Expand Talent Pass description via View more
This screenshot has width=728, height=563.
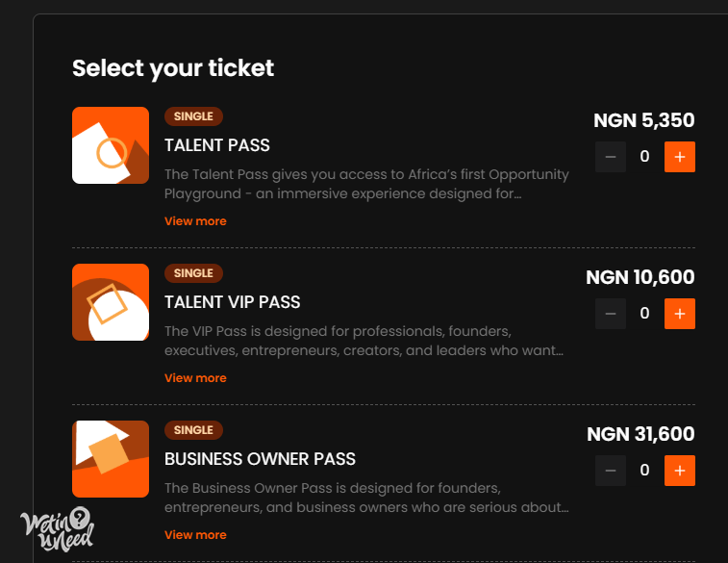coord(195,221)
